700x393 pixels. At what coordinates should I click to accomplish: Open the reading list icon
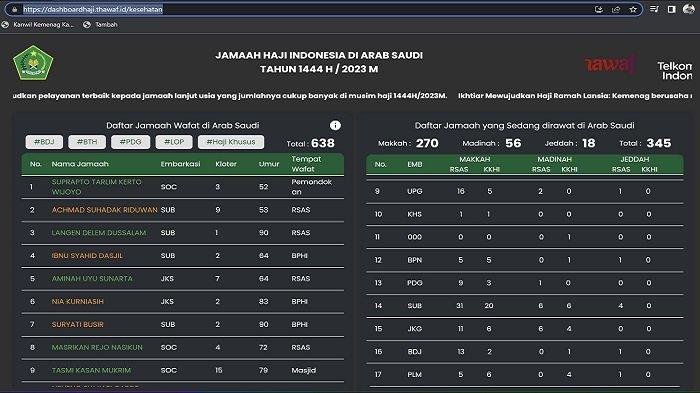[654, 9]
